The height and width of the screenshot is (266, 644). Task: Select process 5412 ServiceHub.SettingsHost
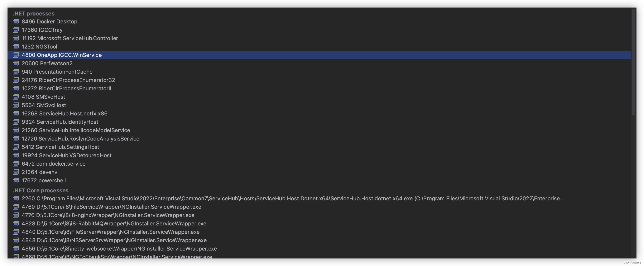(x=60, y=147)
